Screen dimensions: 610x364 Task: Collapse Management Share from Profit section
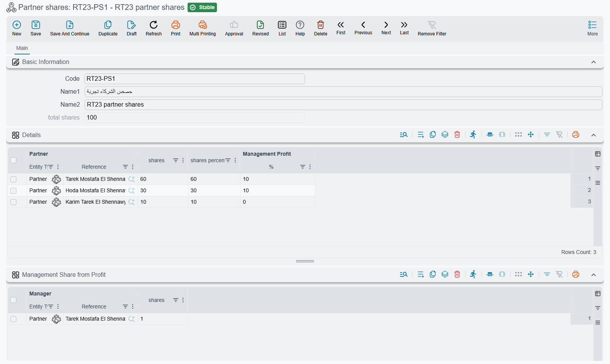tap(594, 275)
